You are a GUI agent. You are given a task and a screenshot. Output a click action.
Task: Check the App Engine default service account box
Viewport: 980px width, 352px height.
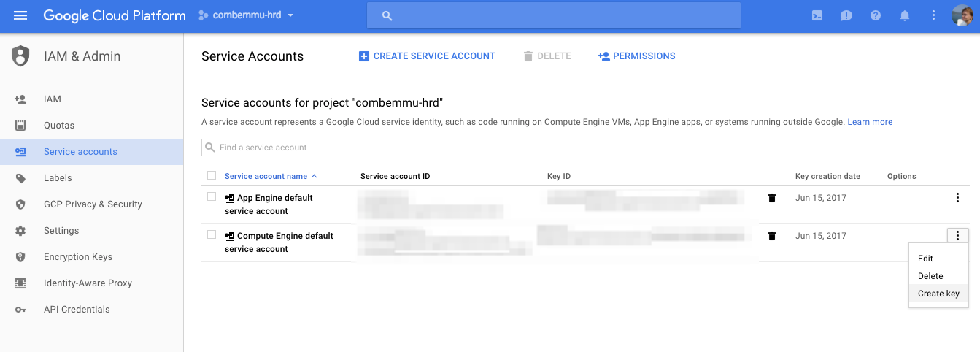[212, 196]
